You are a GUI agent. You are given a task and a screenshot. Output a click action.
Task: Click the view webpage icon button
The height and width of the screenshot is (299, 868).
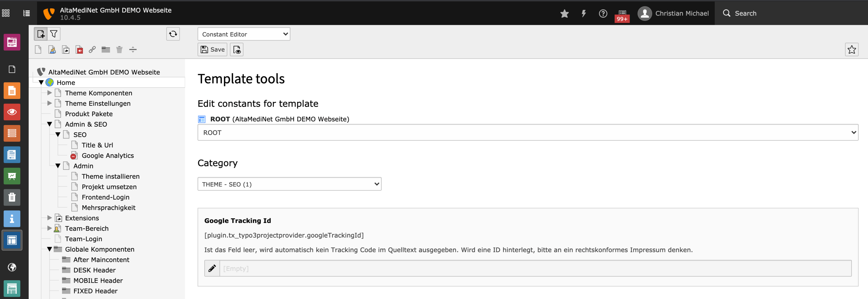237,50
